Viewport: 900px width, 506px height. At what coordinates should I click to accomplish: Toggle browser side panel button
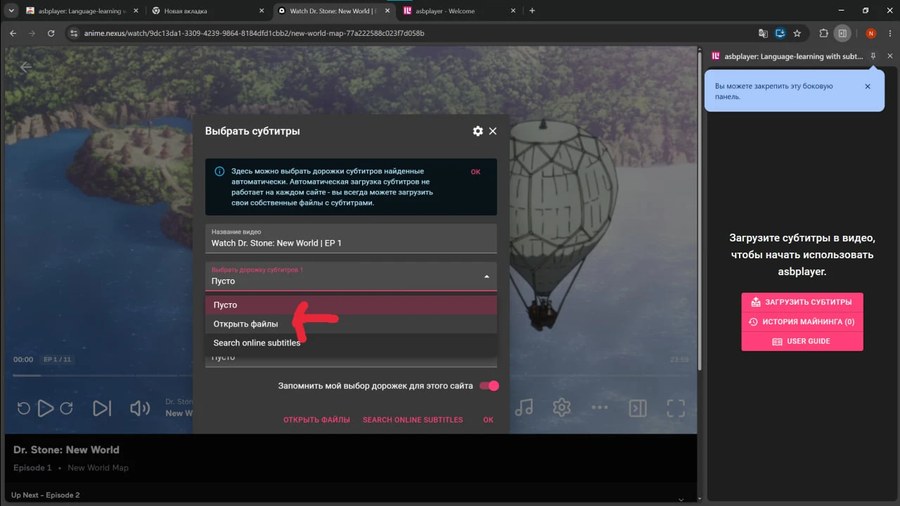point(842,33)
